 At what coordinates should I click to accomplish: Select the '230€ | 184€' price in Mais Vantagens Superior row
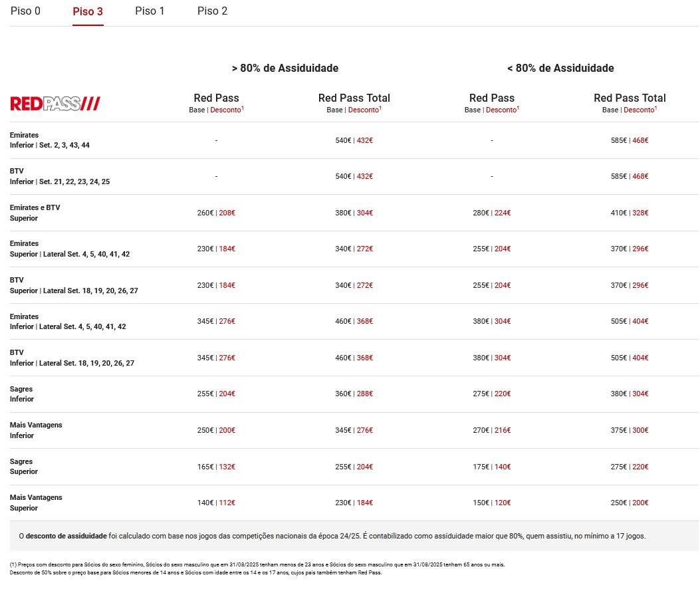(354, 503)
